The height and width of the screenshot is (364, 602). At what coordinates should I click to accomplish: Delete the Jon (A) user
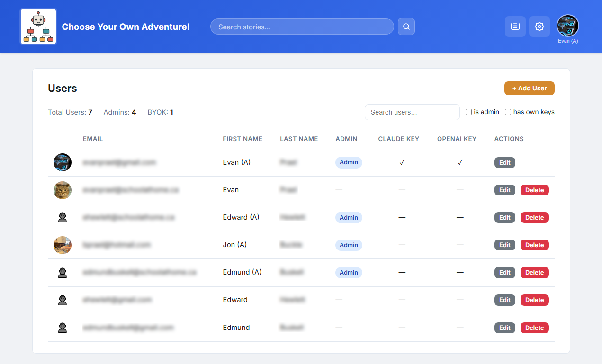pos(535,245)
